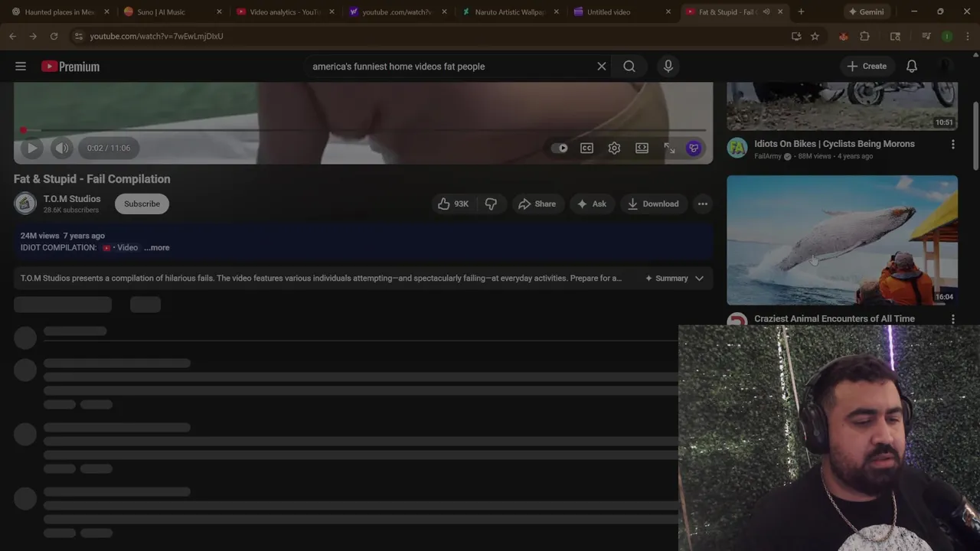Expand the AI Summary chevron
This screenshot has width=980, height=551.
point(699,279)
